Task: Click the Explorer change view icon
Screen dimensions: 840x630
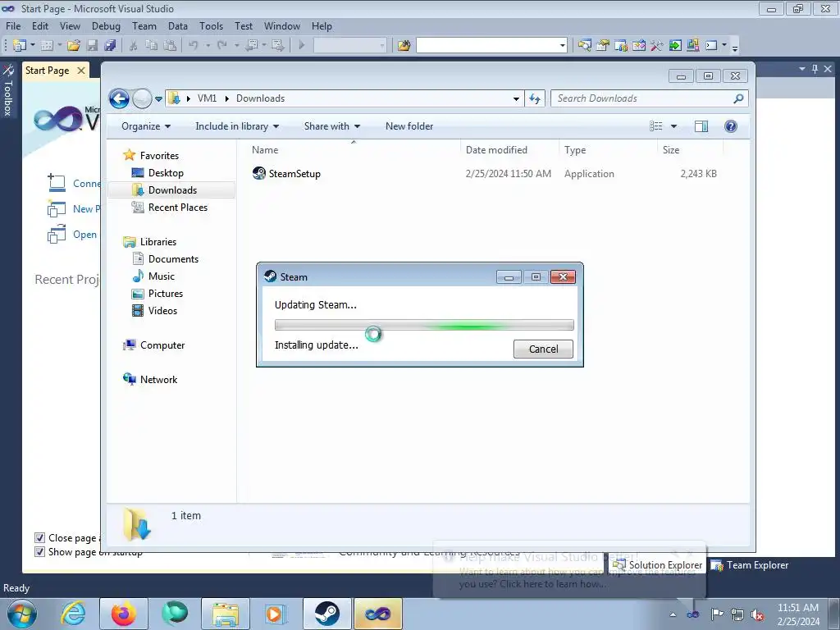Action: click(x=656, y=126)
